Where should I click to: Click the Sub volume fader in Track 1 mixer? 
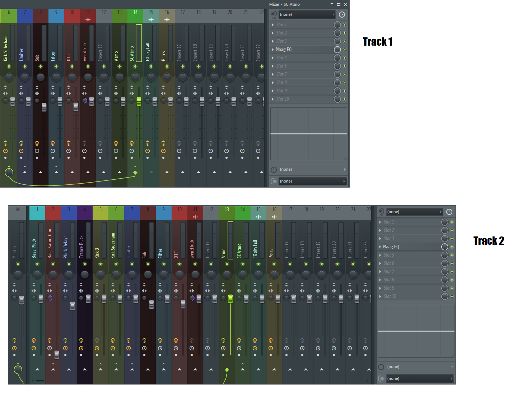44,107
